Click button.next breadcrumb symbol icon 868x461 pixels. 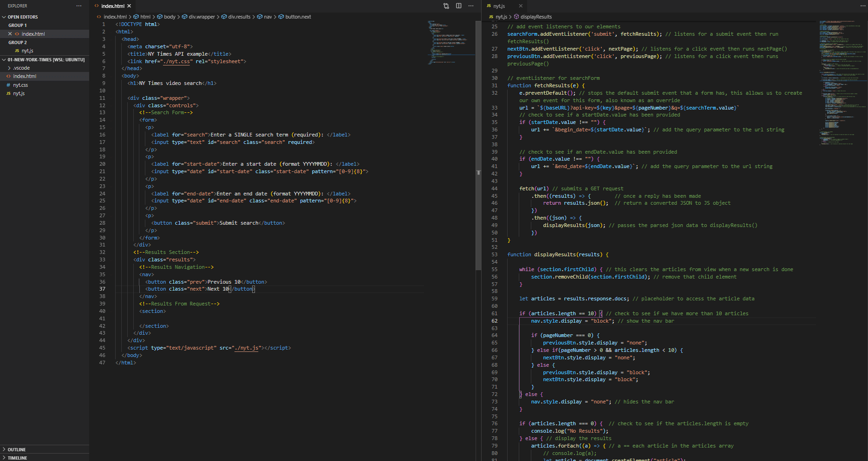tap(281, 17)
